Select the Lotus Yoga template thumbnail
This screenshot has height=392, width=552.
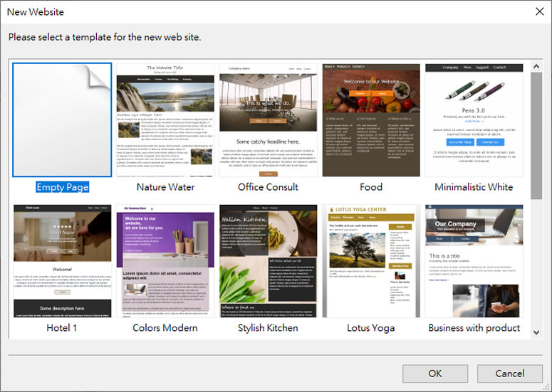click(371, 261)
